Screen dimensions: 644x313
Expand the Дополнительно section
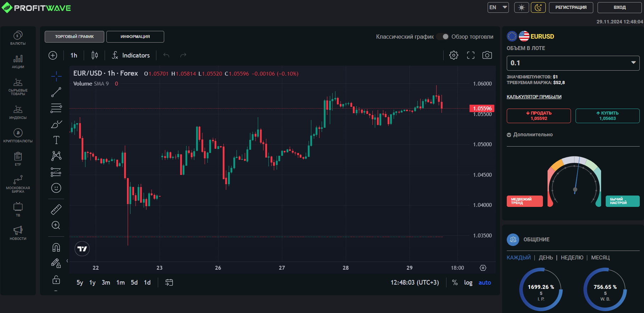530,135
